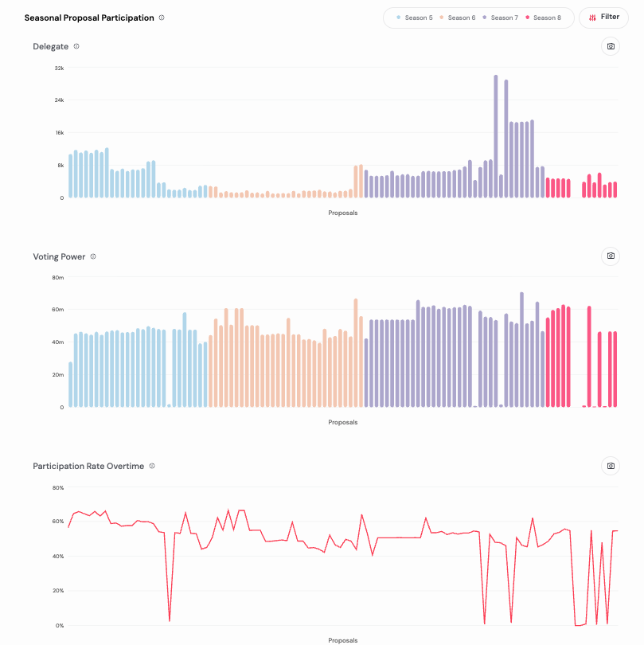Click the info icon next to Voting Power
Image resolution: width=644 pixels, height=645 pixels.
[x=93, y=256]
